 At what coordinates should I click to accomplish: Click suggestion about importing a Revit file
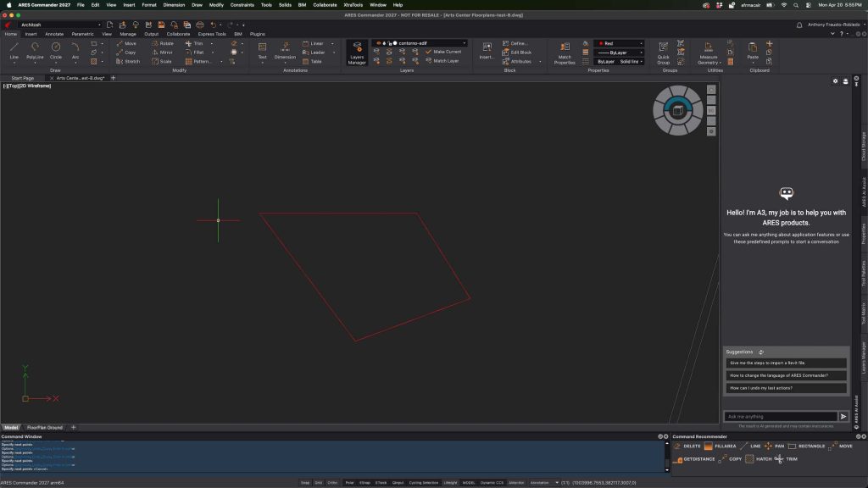click(786, 363)
